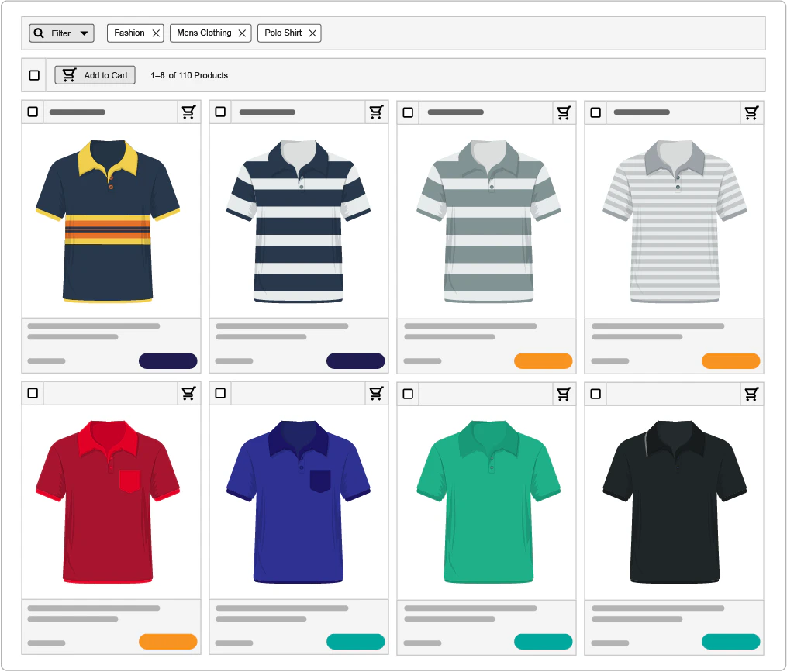Click the cart icon on the yellow-collar polo card

[x=188, y=112]
